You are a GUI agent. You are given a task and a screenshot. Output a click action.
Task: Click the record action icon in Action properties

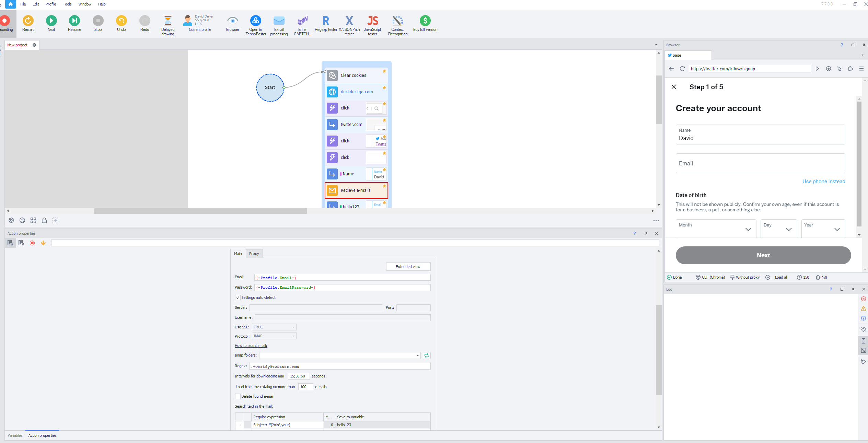point(32,243)
